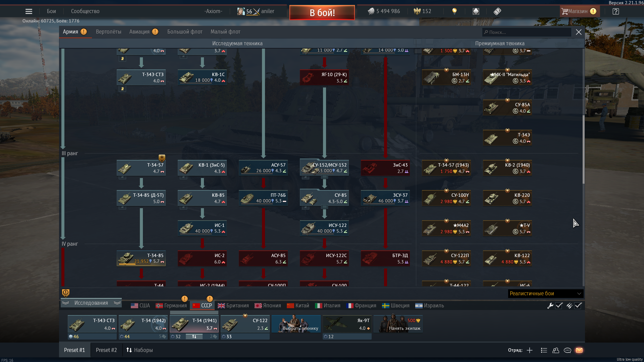Click the yellow warning shield icon

(x=66, y=293)
